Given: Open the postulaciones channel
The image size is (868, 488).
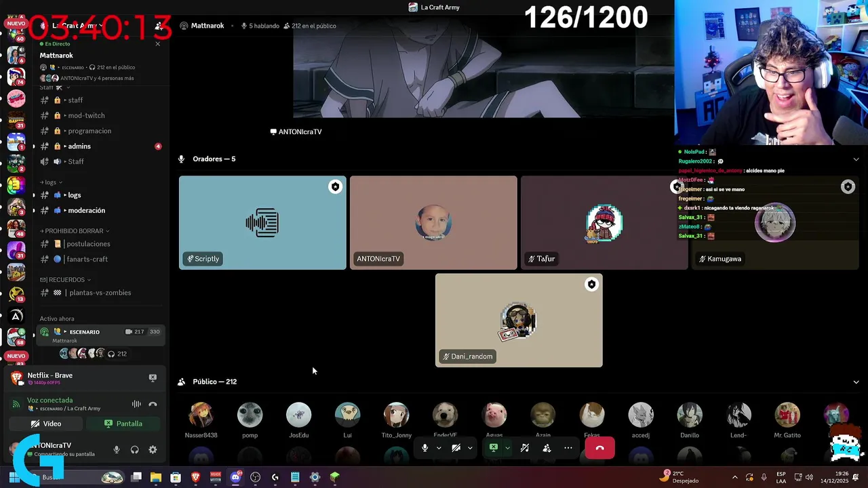Looking at the screenshot, I should pos(100,244).
